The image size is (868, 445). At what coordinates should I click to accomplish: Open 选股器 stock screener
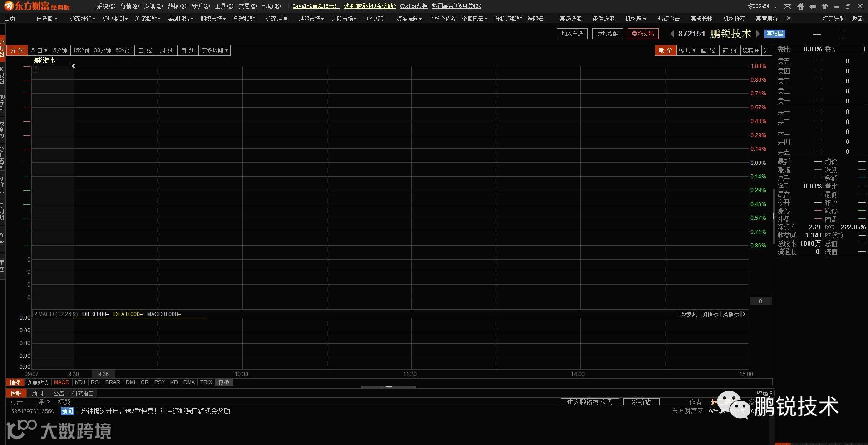(x=536, y=19)
